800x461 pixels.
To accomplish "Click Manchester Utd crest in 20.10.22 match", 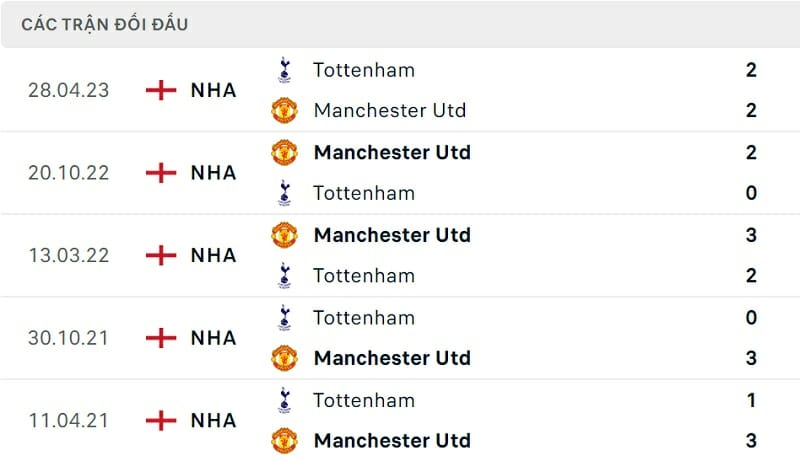I will click(x=285, y=152).
